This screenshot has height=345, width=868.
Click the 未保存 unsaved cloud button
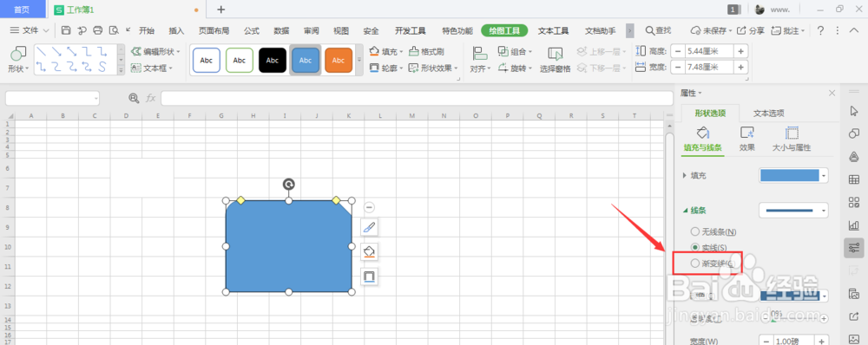tap(712, 30)
